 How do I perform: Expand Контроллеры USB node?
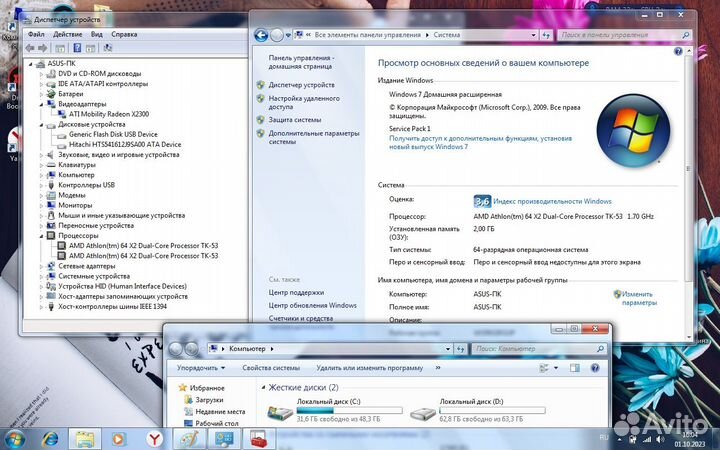coord(41,185)
